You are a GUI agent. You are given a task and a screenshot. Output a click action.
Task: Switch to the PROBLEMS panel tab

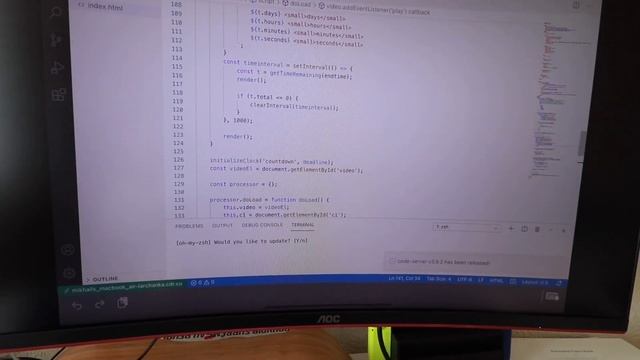(189, 226)
